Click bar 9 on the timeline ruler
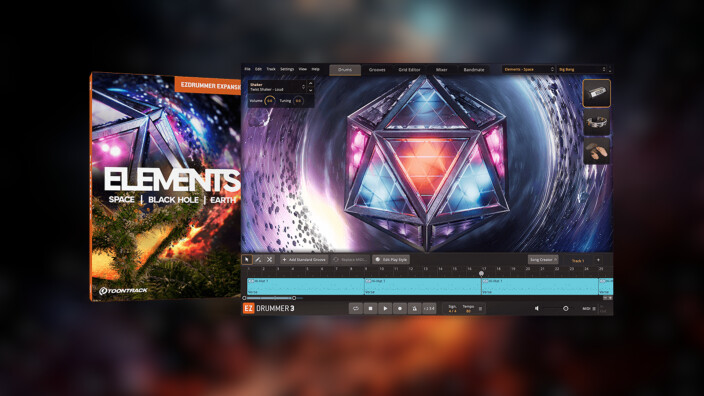 pyautogui.click(x=365, y=269)
